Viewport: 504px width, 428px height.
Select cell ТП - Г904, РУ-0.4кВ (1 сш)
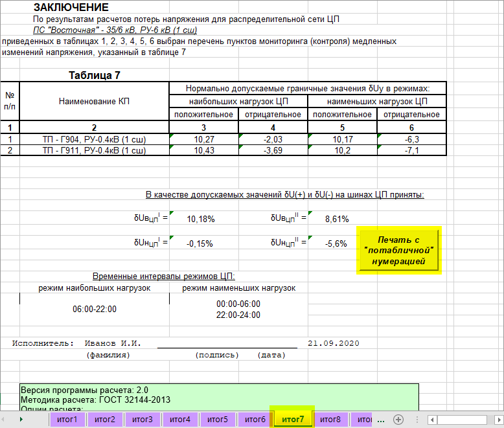click(x=94, y=139)
